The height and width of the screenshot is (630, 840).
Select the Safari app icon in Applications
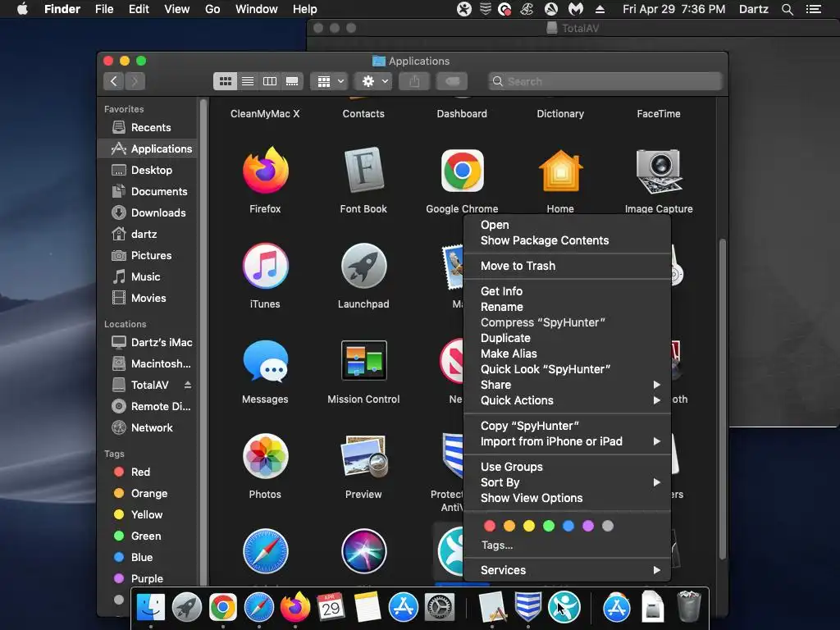pos(265,551)
